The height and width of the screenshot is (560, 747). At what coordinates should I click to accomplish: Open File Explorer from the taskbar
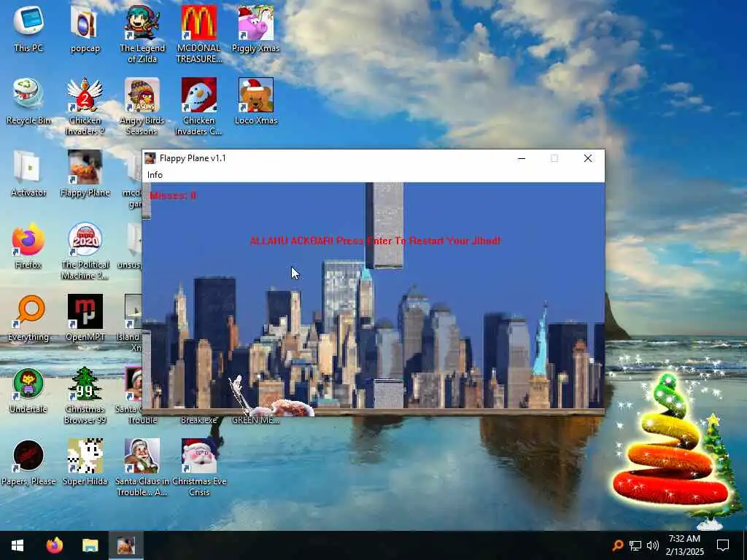(90, 545)
